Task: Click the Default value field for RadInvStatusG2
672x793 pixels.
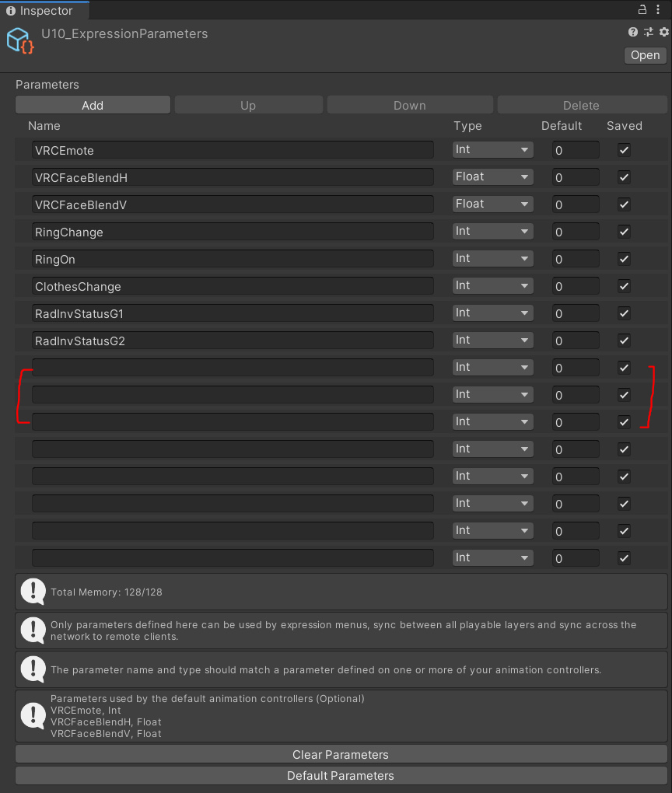Action: (x=576, y=341)
